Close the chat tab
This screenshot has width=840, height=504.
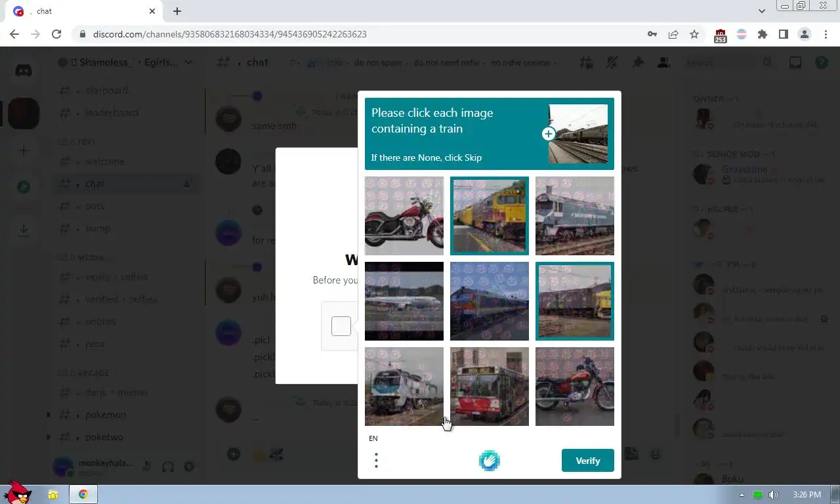pyautogui.click(x=152, y=11)
